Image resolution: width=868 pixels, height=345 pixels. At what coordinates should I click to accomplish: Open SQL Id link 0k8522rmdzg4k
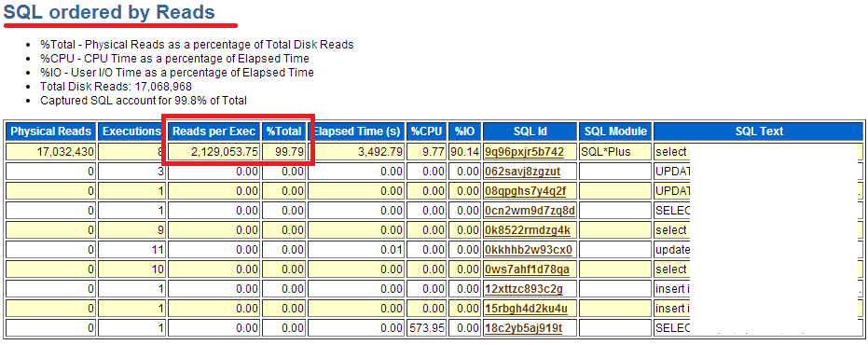pyautogui.click(x=527, y=230)
